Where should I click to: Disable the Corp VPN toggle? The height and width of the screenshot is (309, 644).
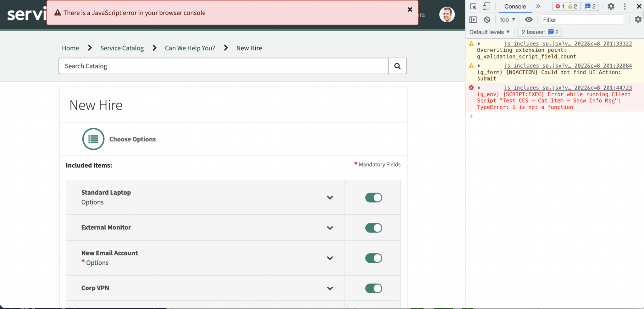point(374,288)
